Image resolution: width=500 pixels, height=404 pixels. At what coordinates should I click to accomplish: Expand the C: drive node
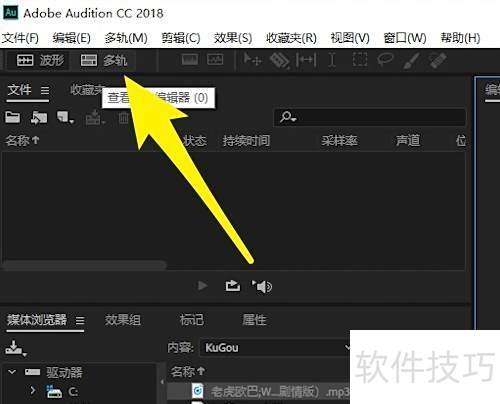33,390
